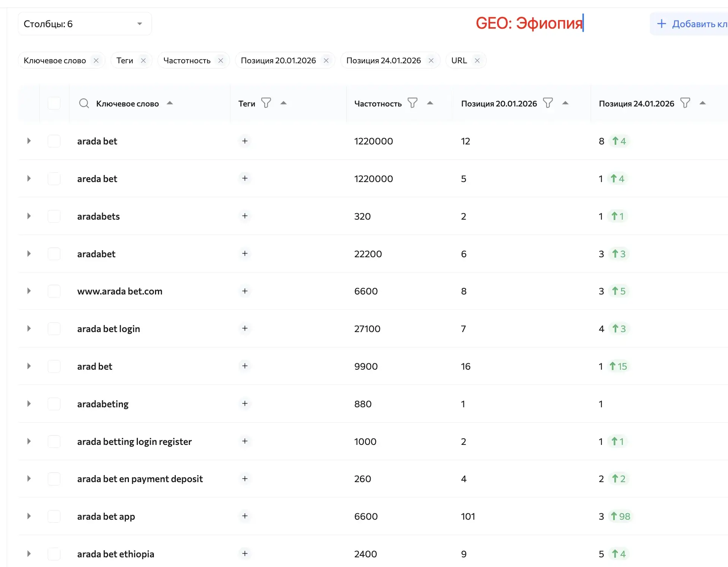Viewport: 728px width, 567px height.
Task: Click the Частотность column header label
Action: coord(378,103)
